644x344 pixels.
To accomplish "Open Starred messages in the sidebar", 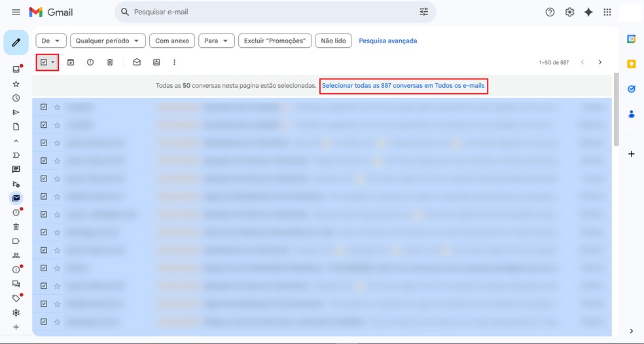I will click(16, 84).
